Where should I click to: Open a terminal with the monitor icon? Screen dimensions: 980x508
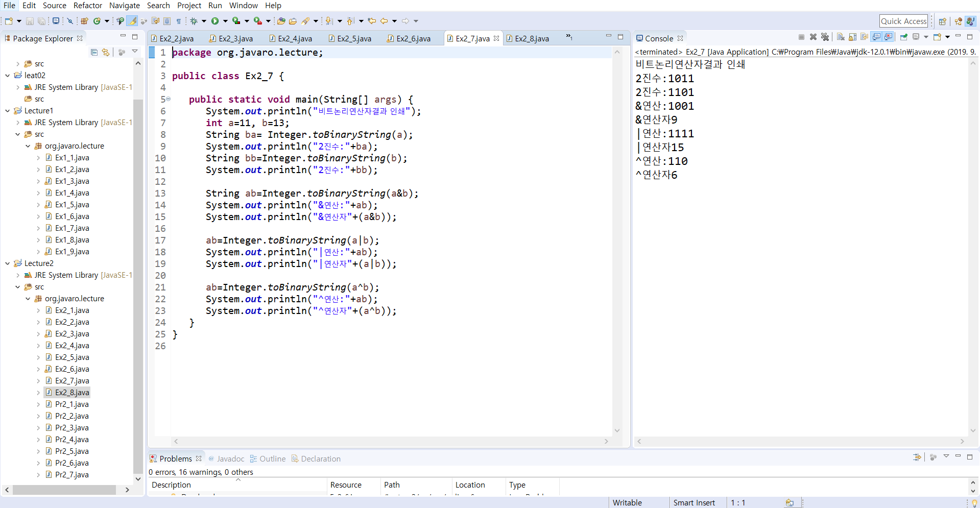click(x=56, y=21)
